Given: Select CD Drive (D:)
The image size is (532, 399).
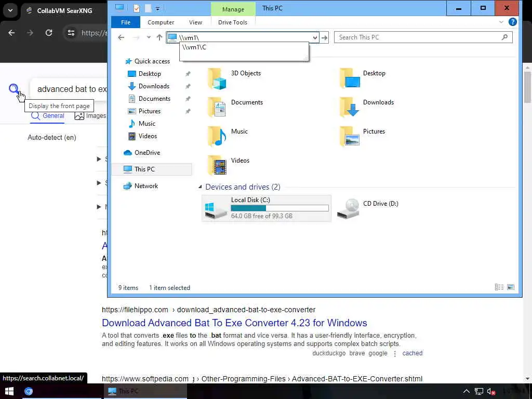Looking at the screenshot, I should point(368,208).
